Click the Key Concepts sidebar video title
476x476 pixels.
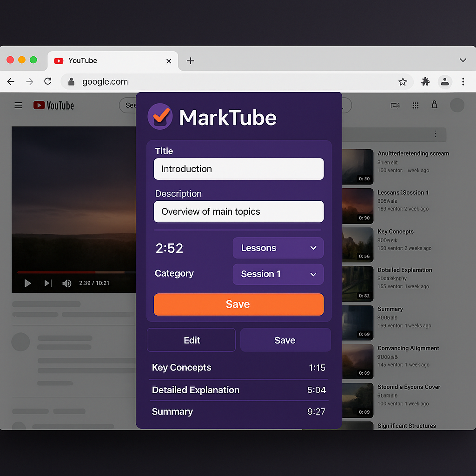point(396,231)
